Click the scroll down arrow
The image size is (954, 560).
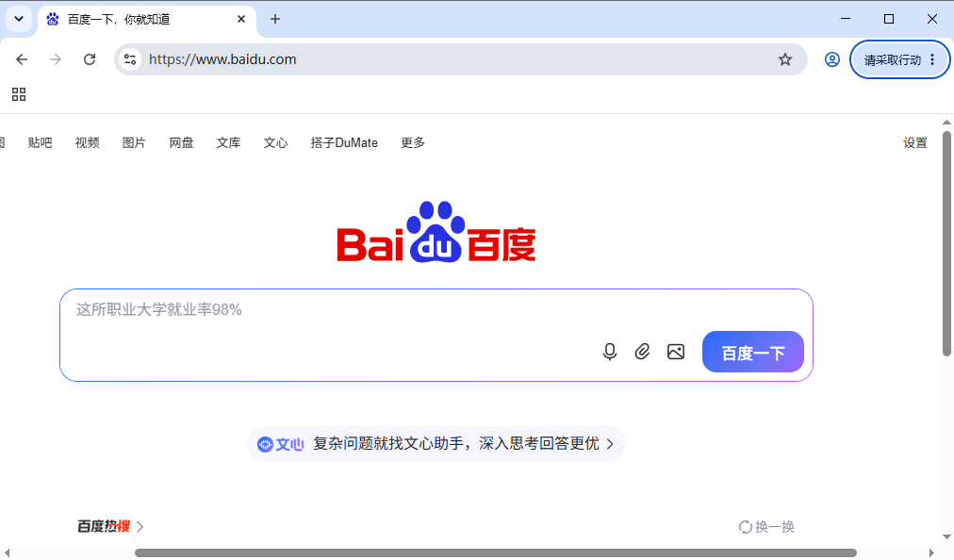click(946, 536)
